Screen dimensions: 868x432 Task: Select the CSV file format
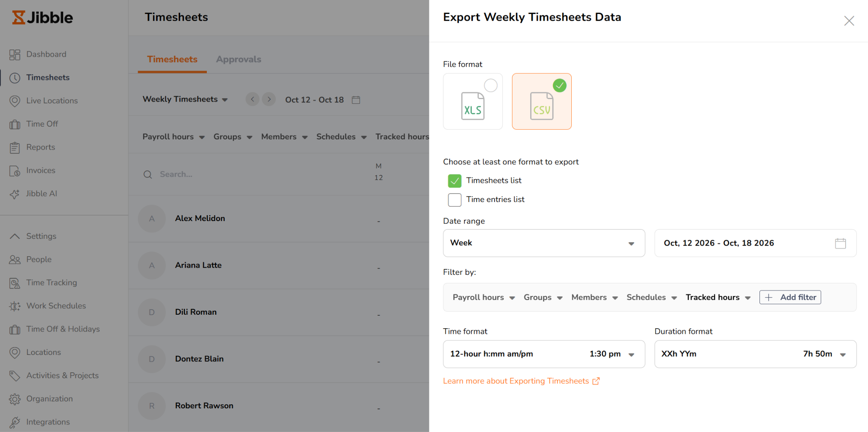pos(542,101)
